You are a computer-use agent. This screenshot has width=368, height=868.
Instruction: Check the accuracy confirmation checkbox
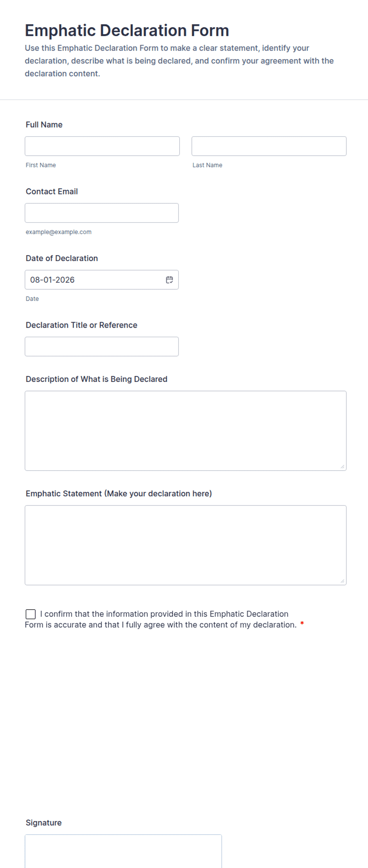point(30,614)
